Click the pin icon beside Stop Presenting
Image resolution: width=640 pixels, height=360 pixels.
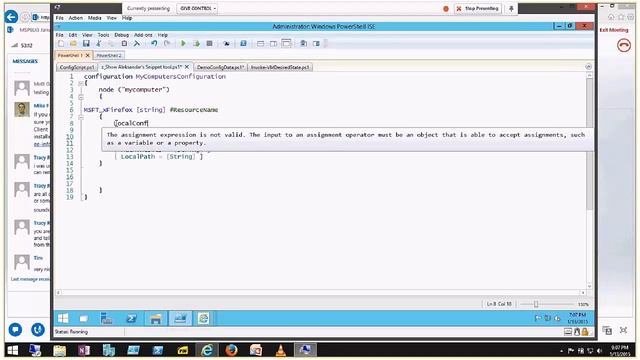tap(511, 9)
